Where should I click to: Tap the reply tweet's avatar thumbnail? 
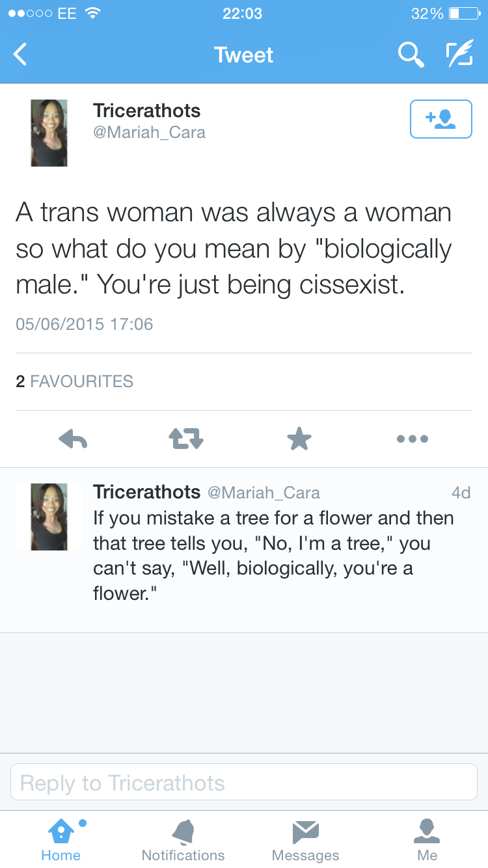[x=49, y=517]
